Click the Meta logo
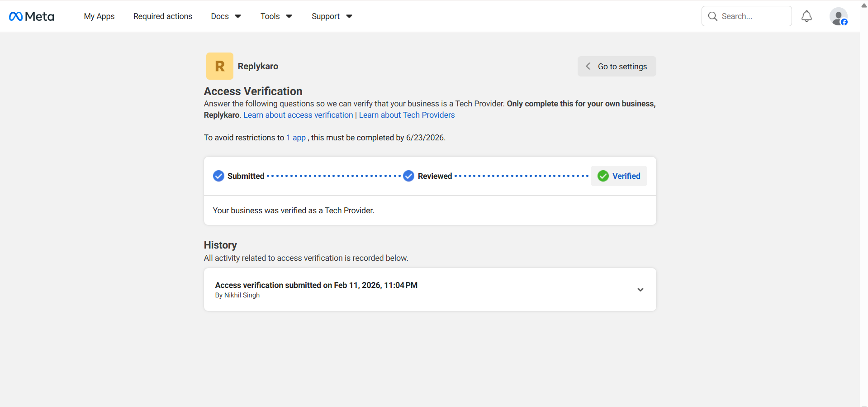Viewport: 868px width, 407px height. click(32, 16)
